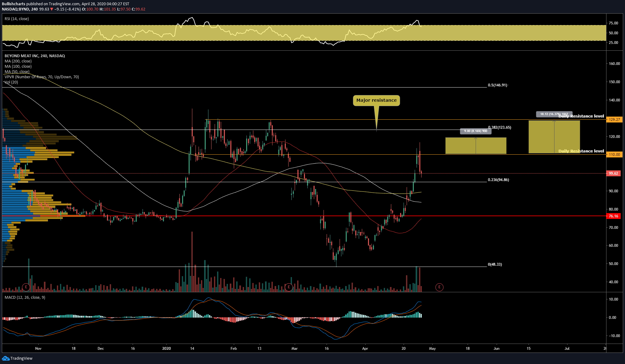Click the MA (100, close) legend entry
Screen dimensions: 625x364
tap(18, 66)
